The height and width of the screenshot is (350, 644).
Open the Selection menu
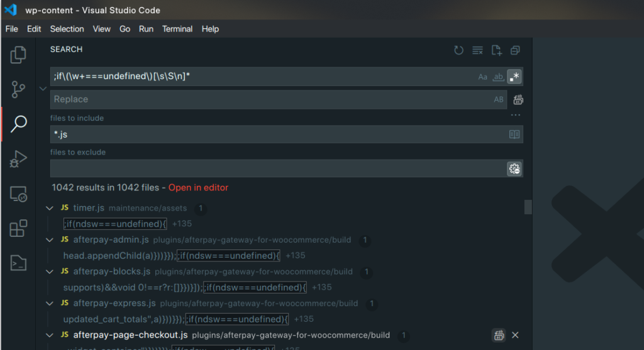click(x=67, y=29)
